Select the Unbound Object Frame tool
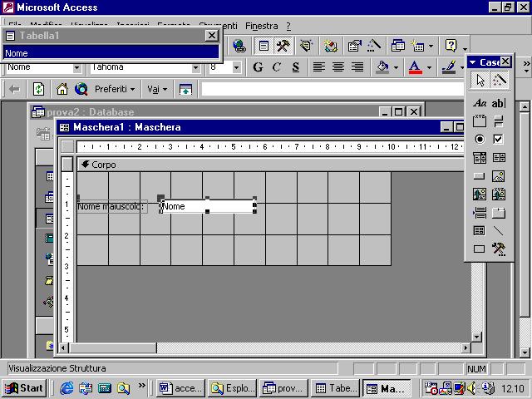This screenshot has height=399, width=532. click(x=480, y=195)
